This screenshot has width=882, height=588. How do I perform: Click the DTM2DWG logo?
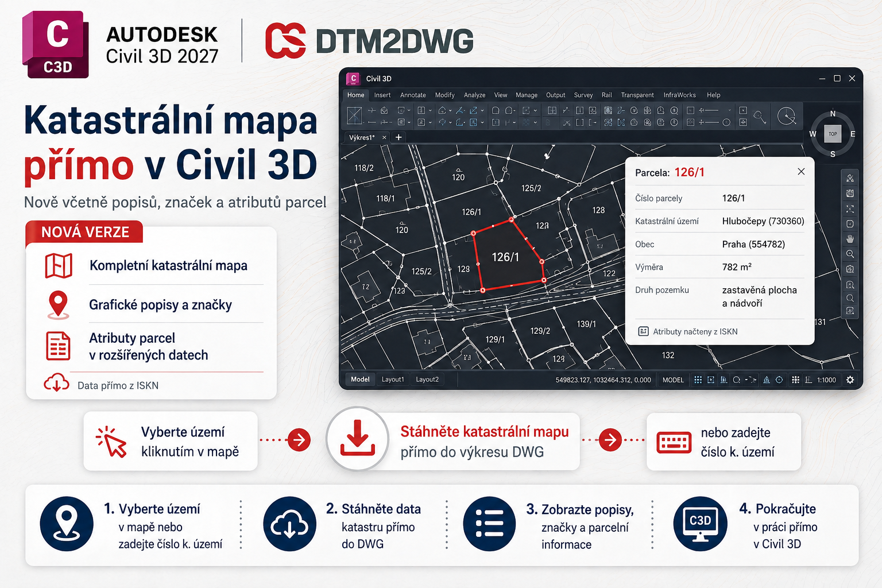[x=370, y=41]
